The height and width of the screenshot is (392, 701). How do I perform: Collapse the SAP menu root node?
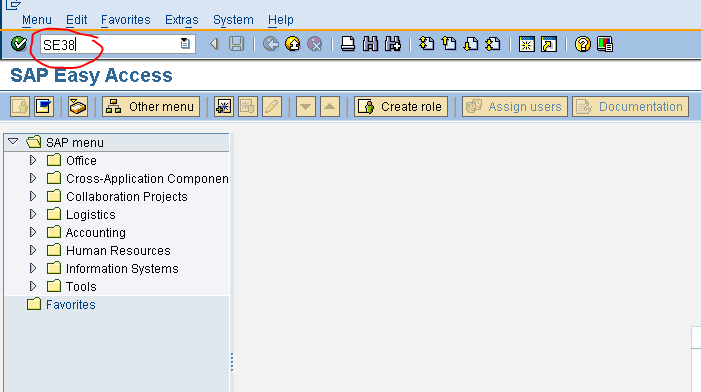coord(13,142)
